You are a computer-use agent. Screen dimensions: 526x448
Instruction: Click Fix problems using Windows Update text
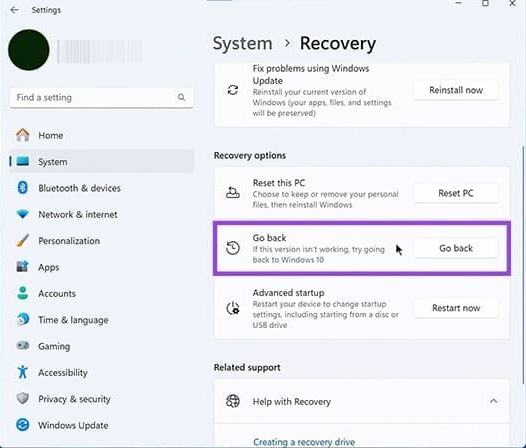click(311, 74)
